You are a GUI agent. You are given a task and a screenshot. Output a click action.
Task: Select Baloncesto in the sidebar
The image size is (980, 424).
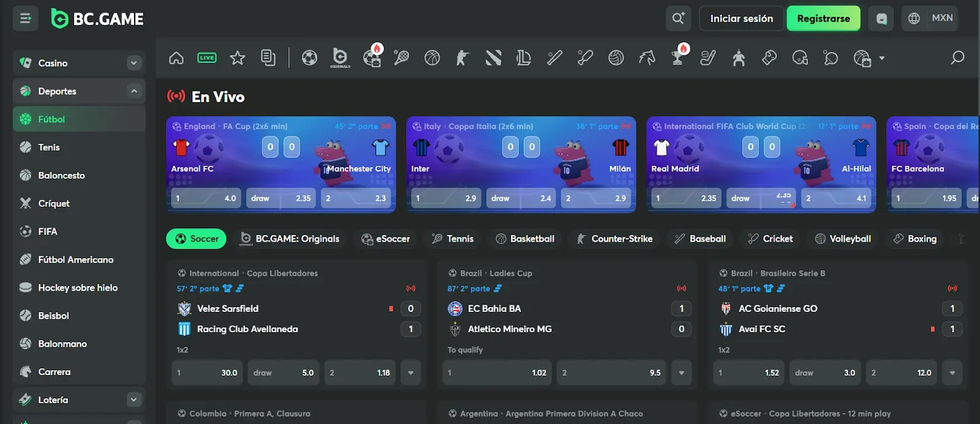[79, 176]
